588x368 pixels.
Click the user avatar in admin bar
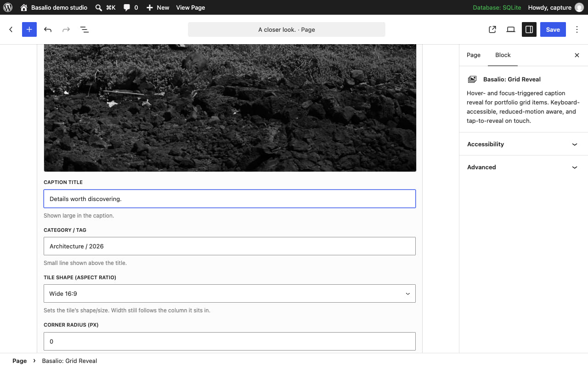point(579,7)
